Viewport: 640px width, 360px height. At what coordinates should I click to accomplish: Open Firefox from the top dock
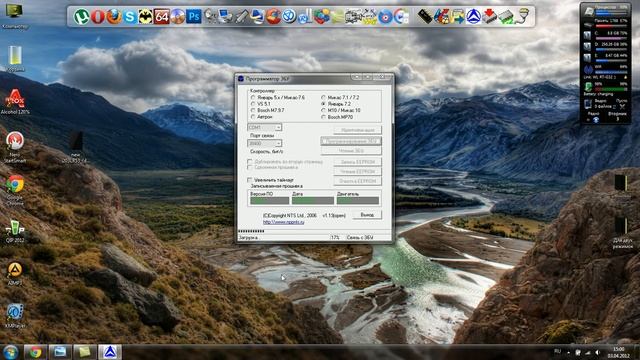pyautogui.click(x=113, y=17)
